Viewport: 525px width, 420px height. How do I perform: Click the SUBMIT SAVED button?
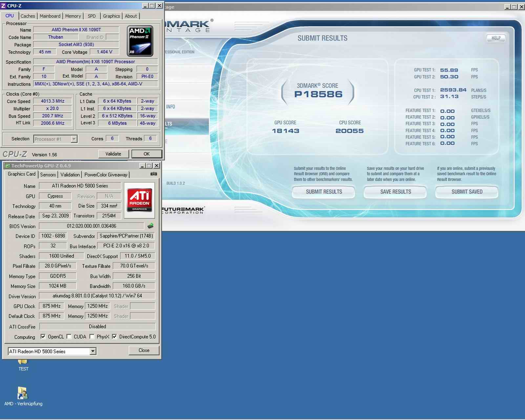tap(467, 192)
